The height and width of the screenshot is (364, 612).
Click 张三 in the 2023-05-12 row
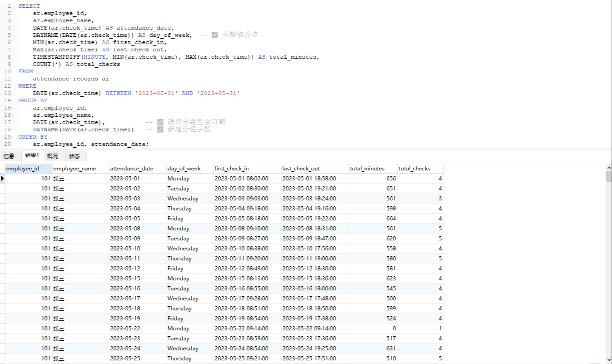point(80,268)
